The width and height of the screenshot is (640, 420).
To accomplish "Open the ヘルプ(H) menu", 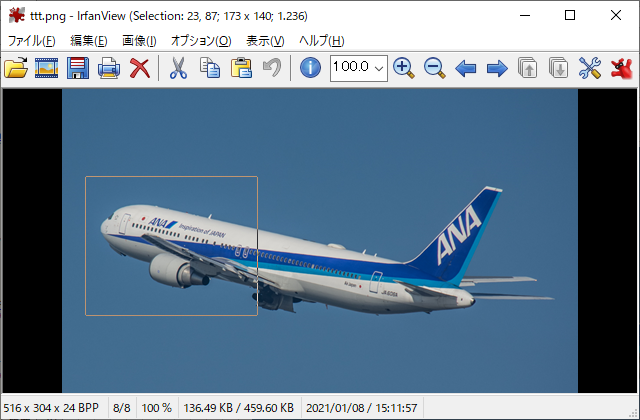I will coord(322,41).
